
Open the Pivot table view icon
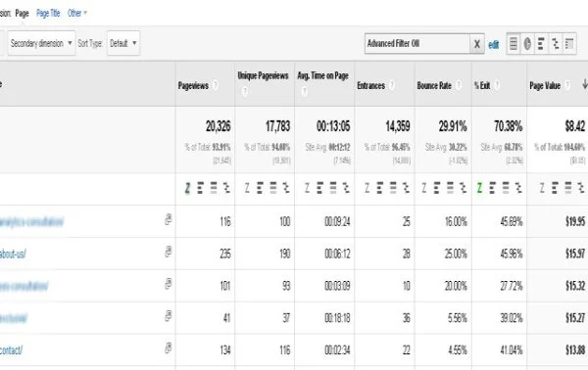pos(569,44)
